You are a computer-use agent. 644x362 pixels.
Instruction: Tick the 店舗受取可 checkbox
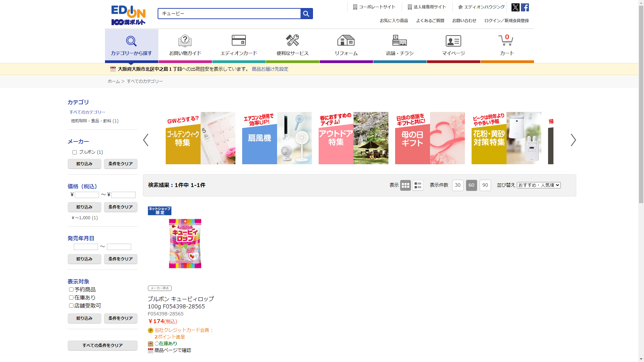(x=71, y=306)
